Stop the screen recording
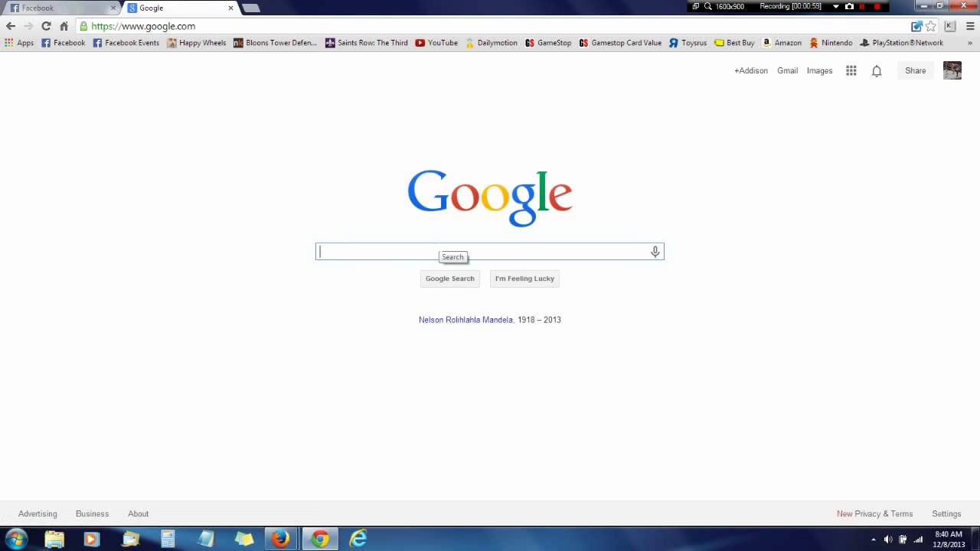980x551 pixels. click(877, 6)
